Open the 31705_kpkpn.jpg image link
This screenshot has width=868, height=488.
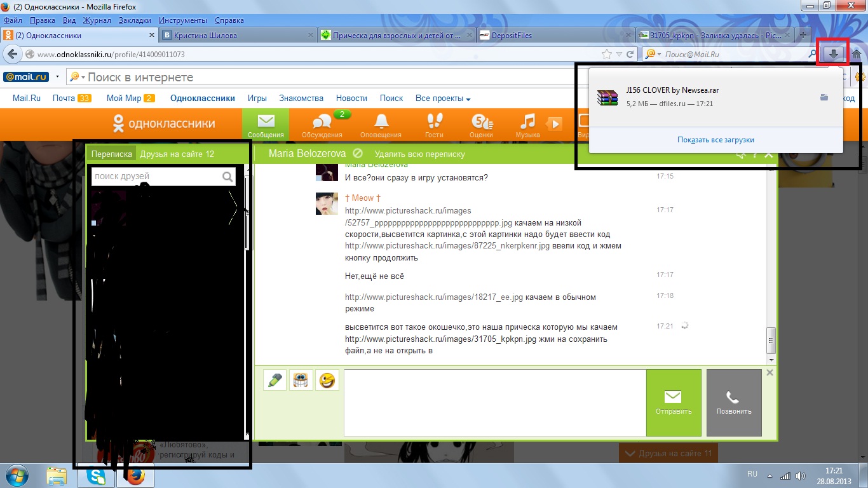click(439, 339)
